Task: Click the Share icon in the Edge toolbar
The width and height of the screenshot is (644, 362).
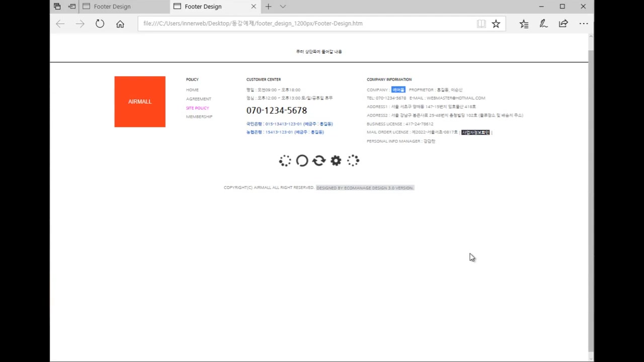Action: coord(563,23)
